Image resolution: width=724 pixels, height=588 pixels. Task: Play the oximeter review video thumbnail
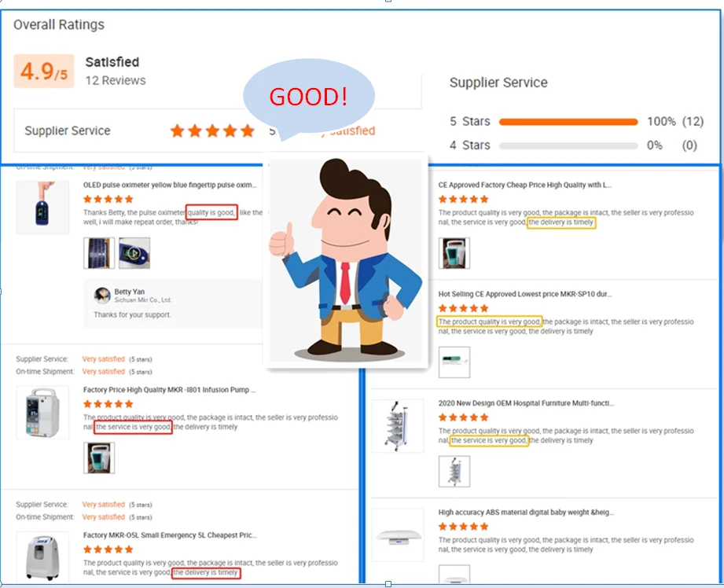coord(134,252)
